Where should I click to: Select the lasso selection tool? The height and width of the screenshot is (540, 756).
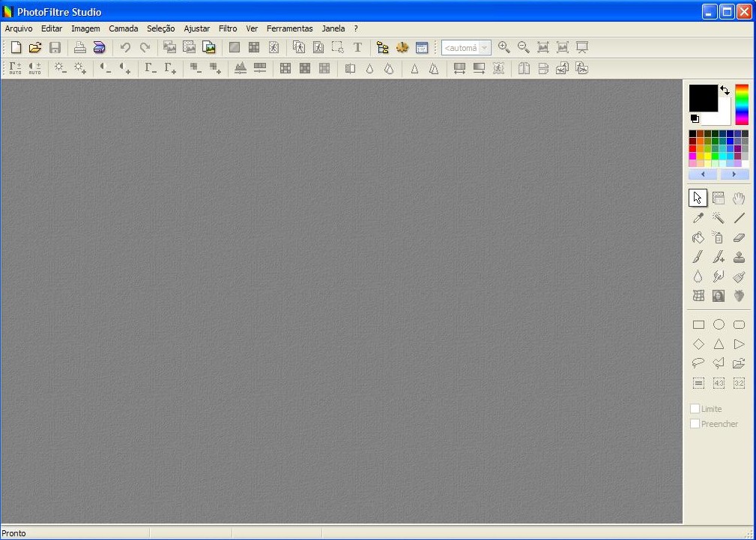pos(698,363)
